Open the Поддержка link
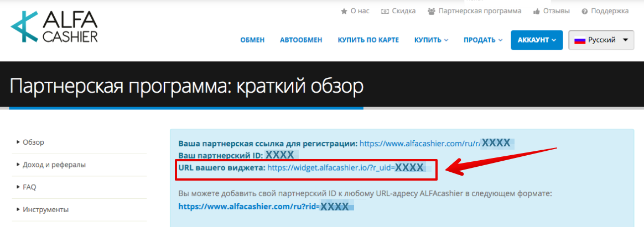Screen dimensions: 644x227 (610, 11)
